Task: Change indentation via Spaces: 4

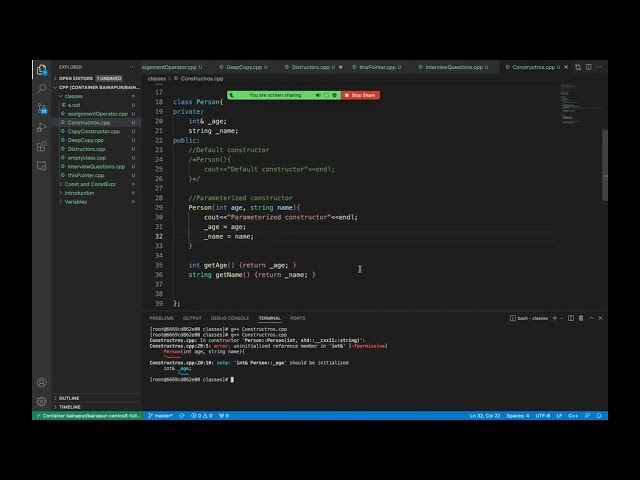Action: tap(518, 416)
